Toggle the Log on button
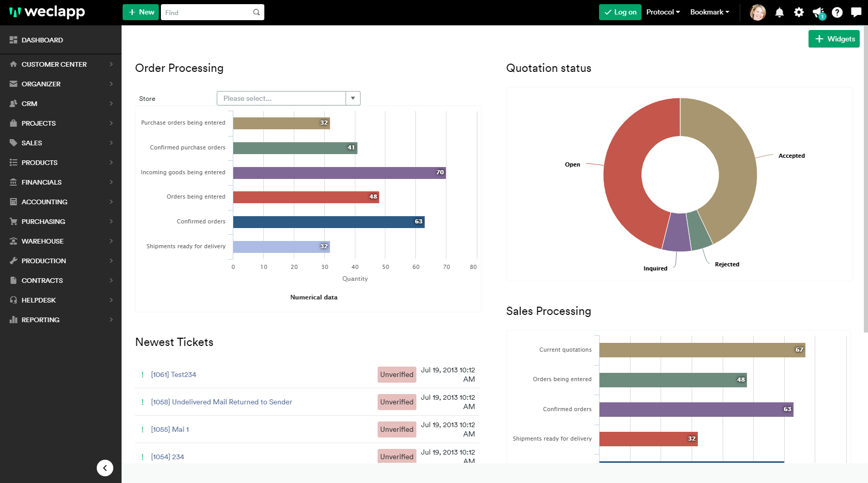 [620, 12]
